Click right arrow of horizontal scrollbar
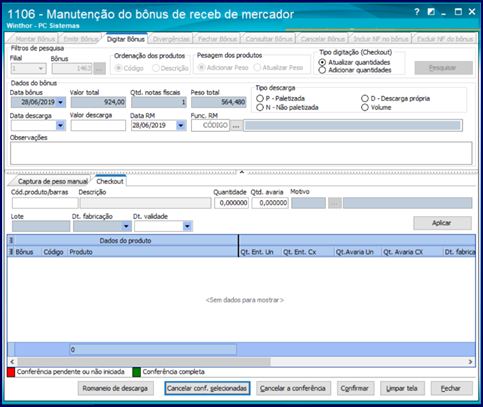The width and height of the screenshot is (483, 407). [x=470, y=362]
